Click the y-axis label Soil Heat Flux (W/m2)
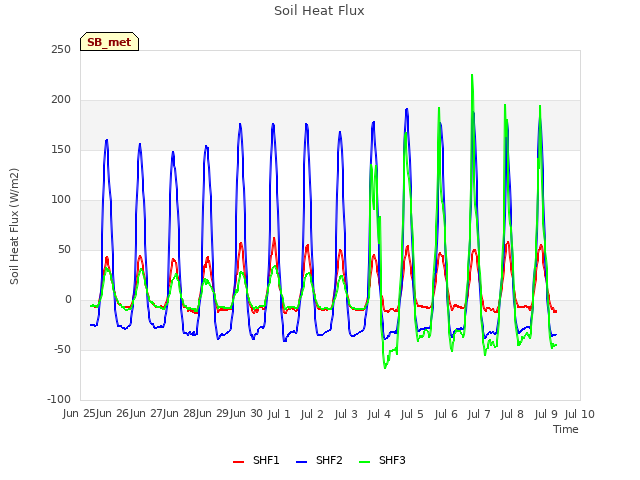Screen dimensions: 640x480 point(14,226)
